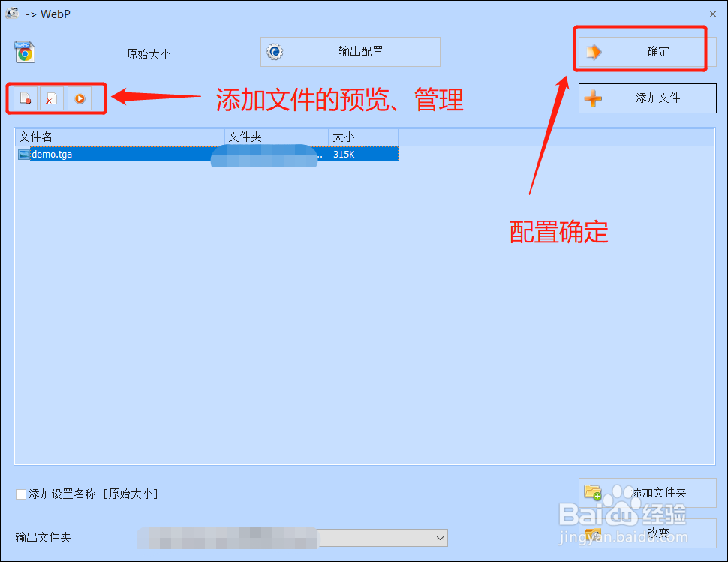This screenshot has height=562, width=728.
Task: Click the folder-add icon on 添加文件夹 button
Action: coord(592,493)
